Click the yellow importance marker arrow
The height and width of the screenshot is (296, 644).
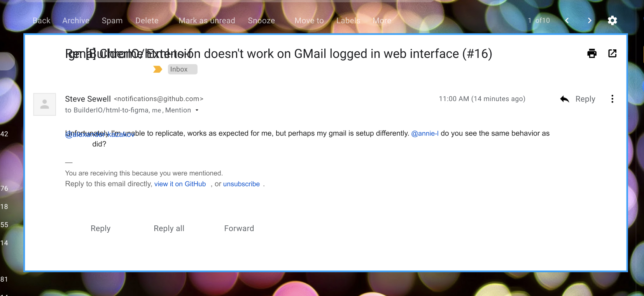click(x=157, y=69)
